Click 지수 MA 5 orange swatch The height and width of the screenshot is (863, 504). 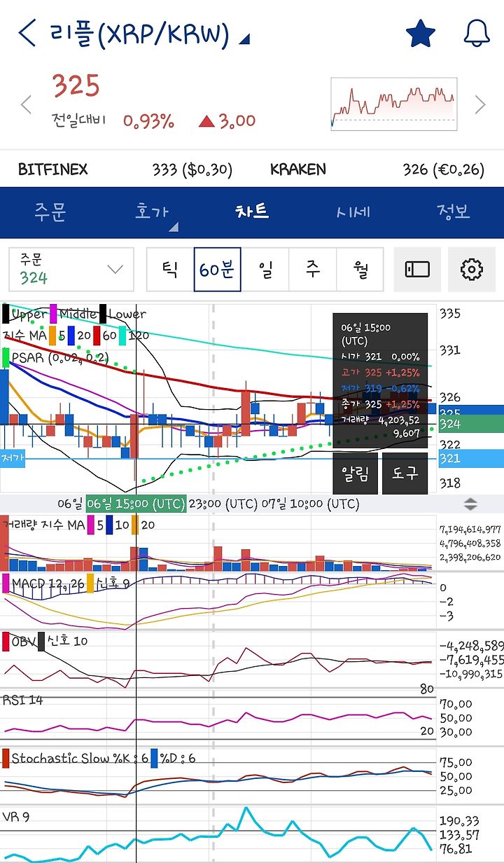(x=52, y=336)
